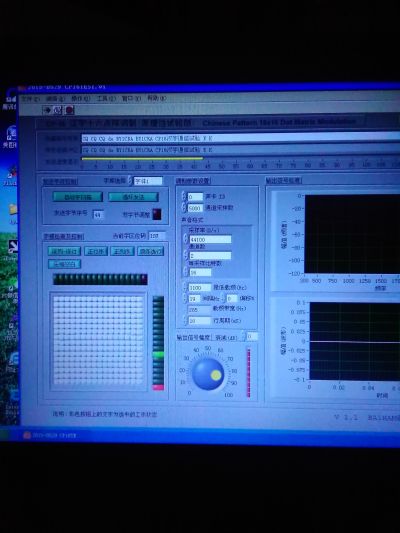Open the 工具(T) menu
Screen dimensions: 400x533
point(106,99)
